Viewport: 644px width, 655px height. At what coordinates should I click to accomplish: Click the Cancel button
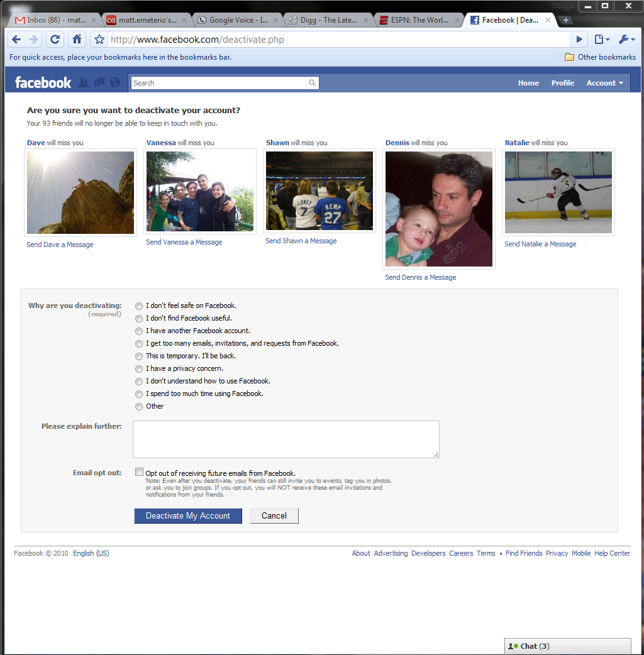tap(274, 515)
